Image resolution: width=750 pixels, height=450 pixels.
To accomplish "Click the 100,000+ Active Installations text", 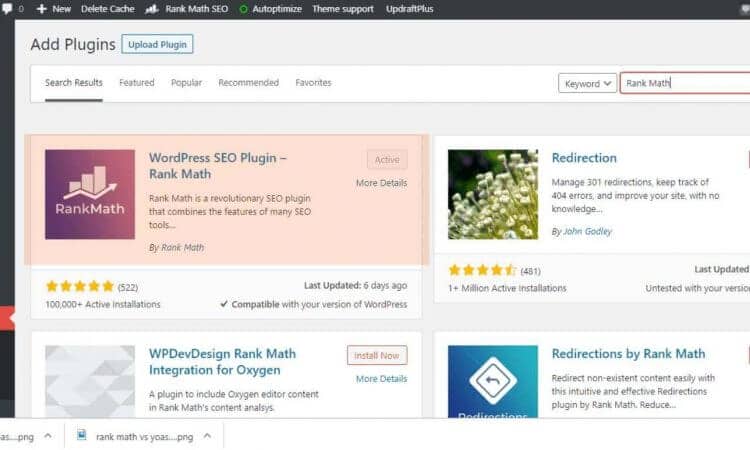I will pyautogui.click(x=103, y=304).
